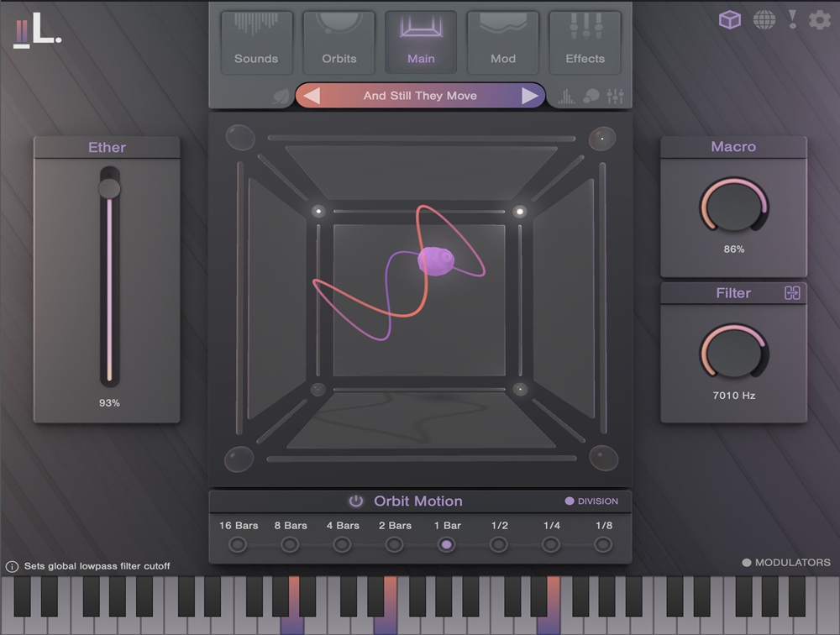
Task: Open preset browser by clicking preset name
Action: [x=420, y=96]
